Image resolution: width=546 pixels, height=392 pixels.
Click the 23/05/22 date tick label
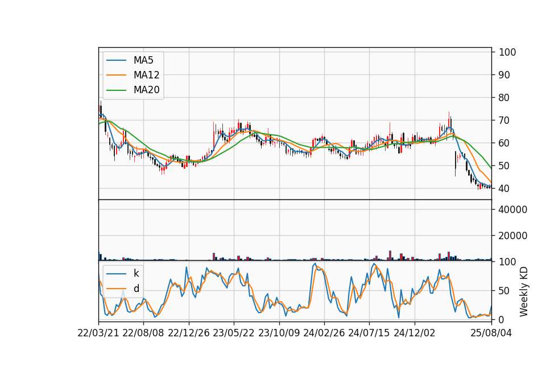point(234,333)
